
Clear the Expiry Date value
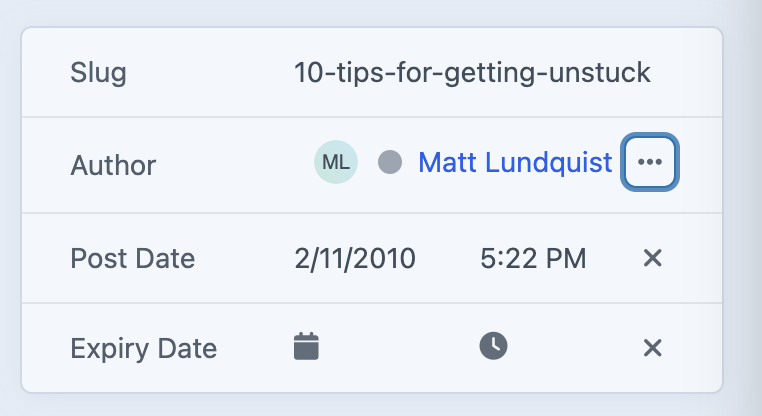click(652, 348)
